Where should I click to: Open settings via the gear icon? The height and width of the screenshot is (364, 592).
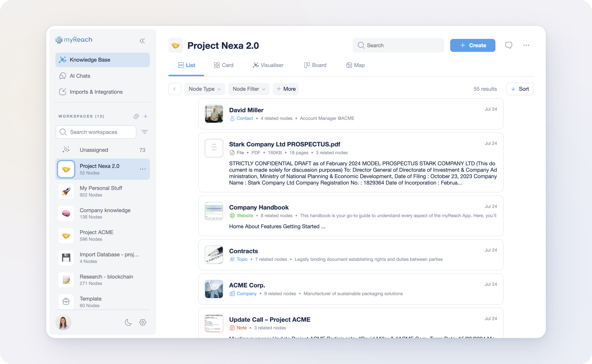click(x=142, y=322)
